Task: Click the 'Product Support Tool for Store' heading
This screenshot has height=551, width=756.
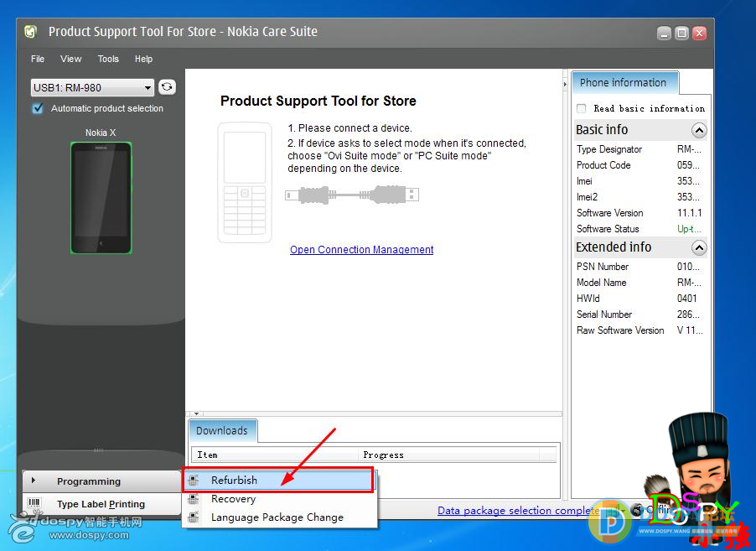Action: click(318, 101)
